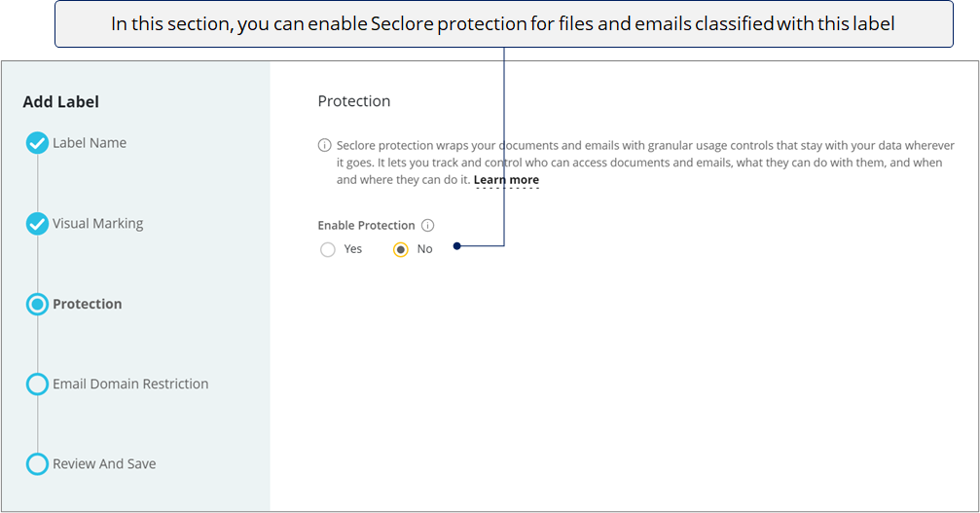
Task: Click the callout box about Seclore protection
Action: [504, 23]
